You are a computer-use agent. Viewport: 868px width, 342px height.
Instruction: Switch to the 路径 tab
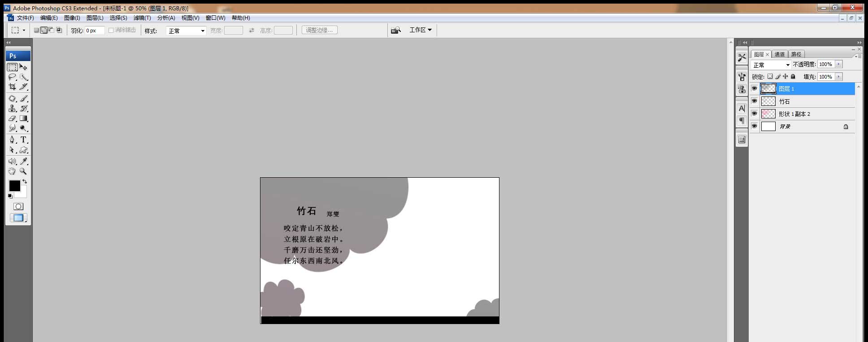[796, 54]
